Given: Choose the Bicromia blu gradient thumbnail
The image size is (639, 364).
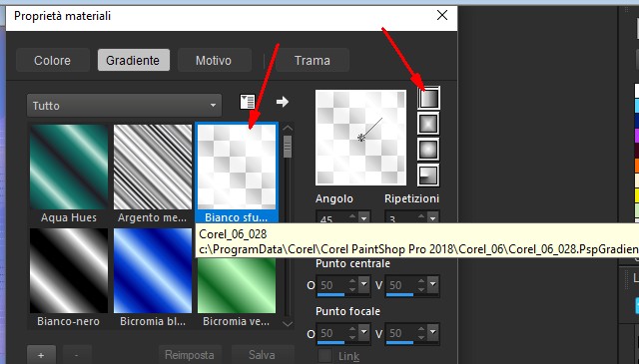Looking at the screenshot, I should (153, 270).
